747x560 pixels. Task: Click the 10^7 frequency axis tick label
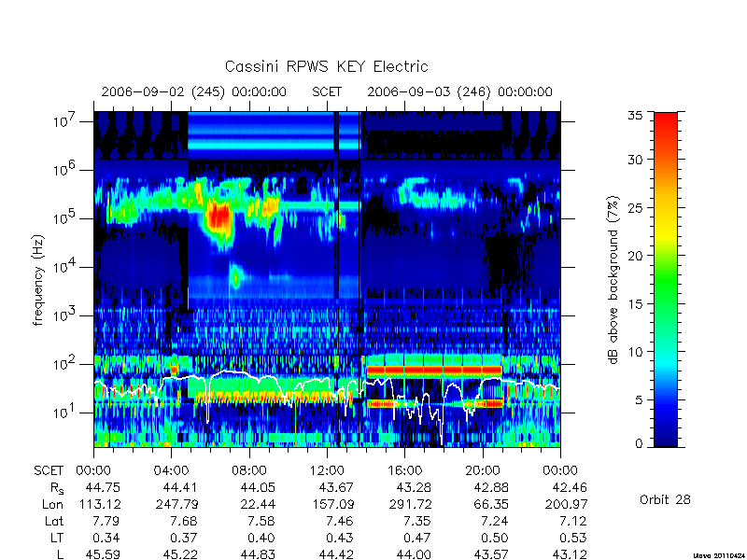click(63, 121)
